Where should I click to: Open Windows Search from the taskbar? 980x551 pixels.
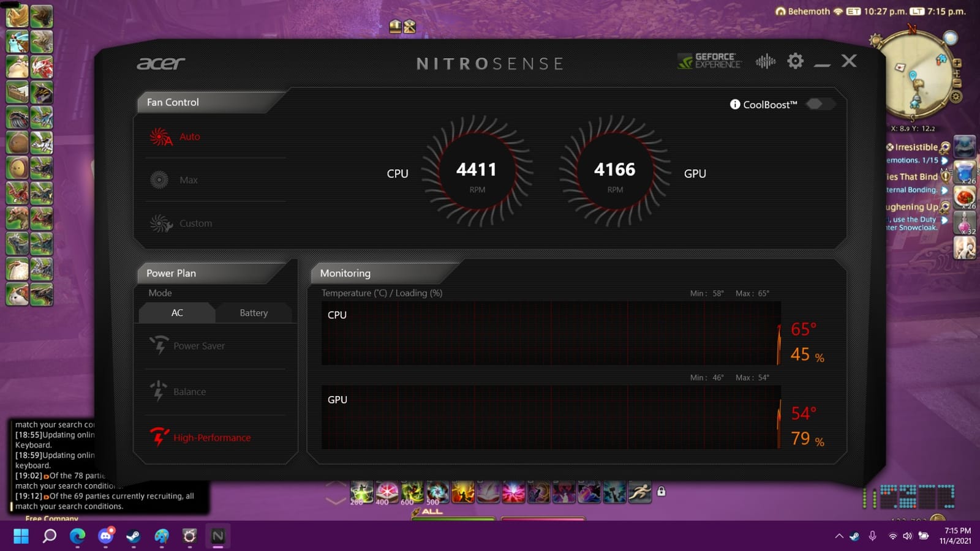(49, 536)
